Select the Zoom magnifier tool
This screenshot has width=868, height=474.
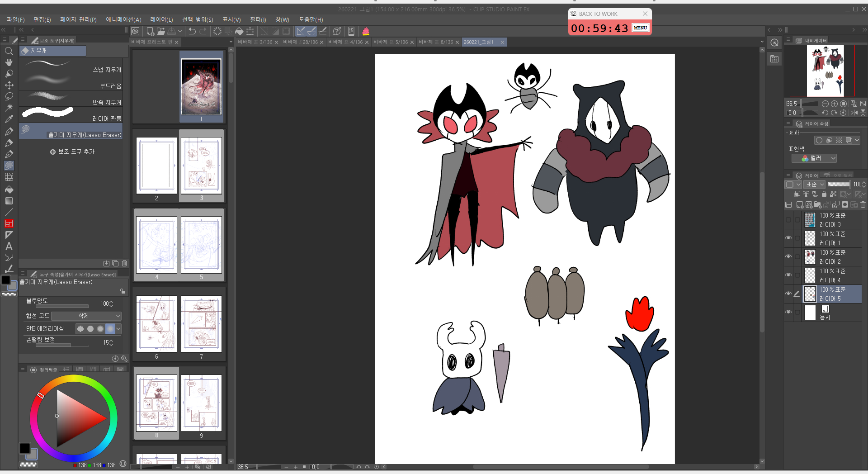tap(9, 51)
